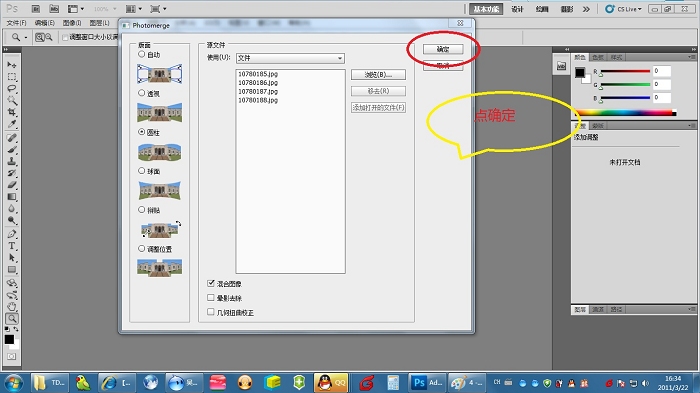Click the 浏览(B)... button
The height and width of the screenshot is (393, 700).
pyautogui.click(x=378, y=75)
